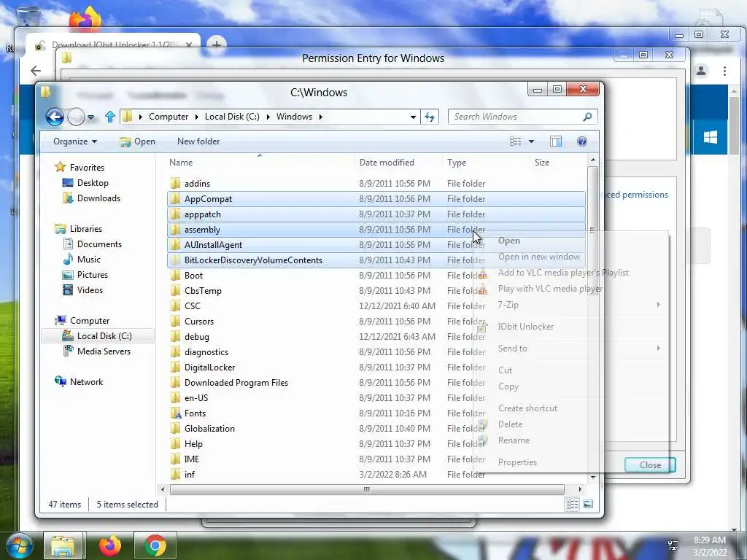Select Downloads in Favorites
Screen dimensions: 747x560
[x=98, y=198]
